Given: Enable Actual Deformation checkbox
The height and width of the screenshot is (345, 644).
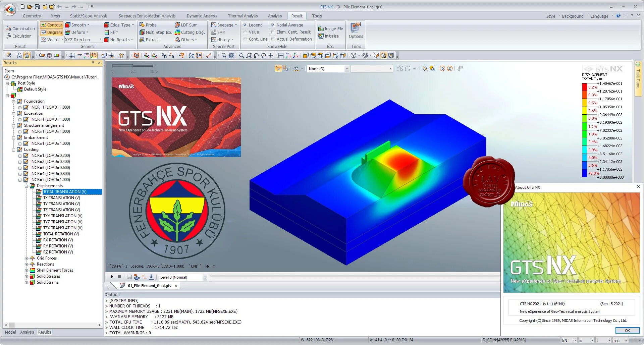Looking at the screenshot, I should [x=273, y=39].
